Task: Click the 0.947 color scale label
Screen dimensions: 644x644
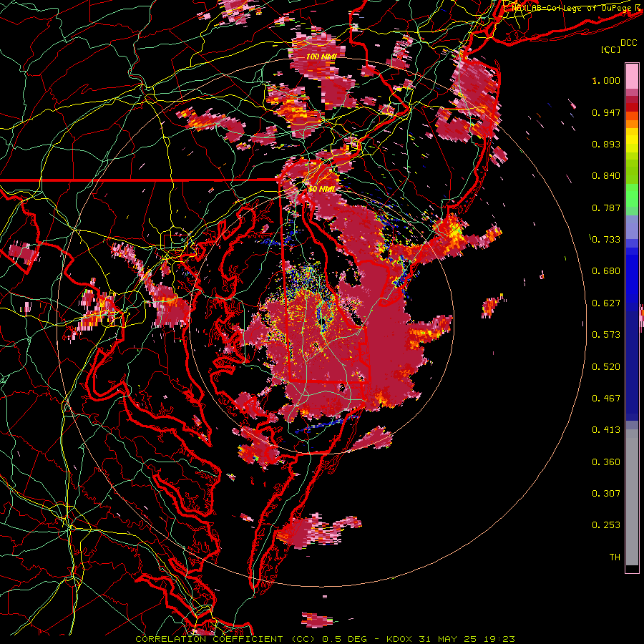Action: [x=606, y=112]
